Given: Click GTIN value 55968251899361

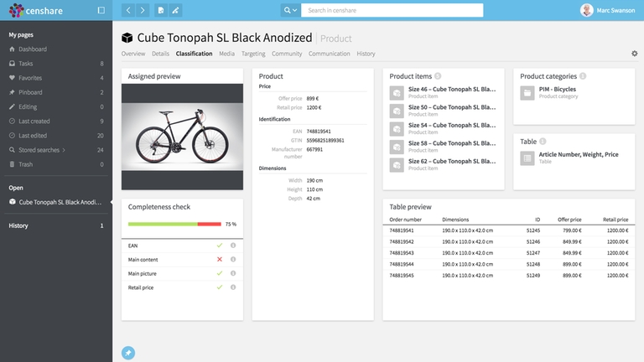Looking at the screenshot, I should point(325,141).
